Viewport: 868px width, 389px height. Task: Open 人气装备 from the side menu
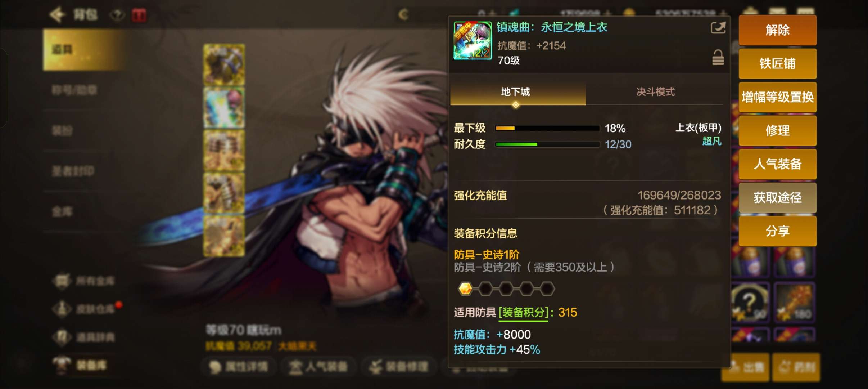(777, 164)
